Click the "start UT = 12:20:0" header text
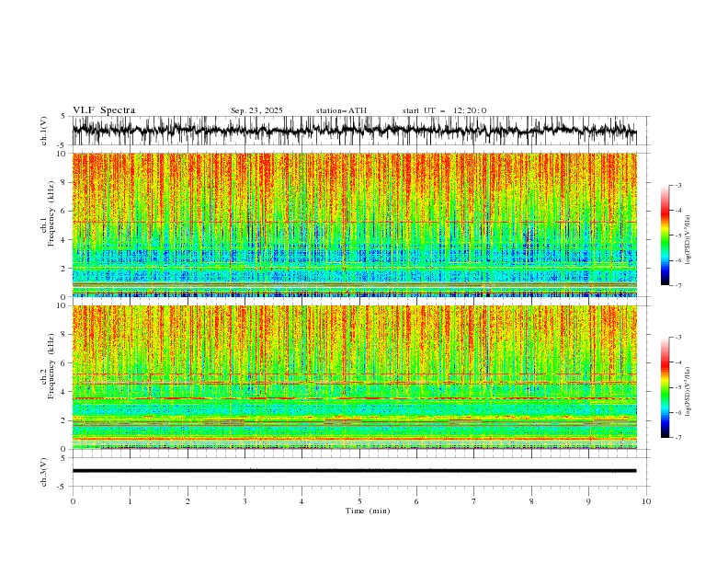Image resolution: width=728 pixels, height=563 pixels. pos(444,110)
